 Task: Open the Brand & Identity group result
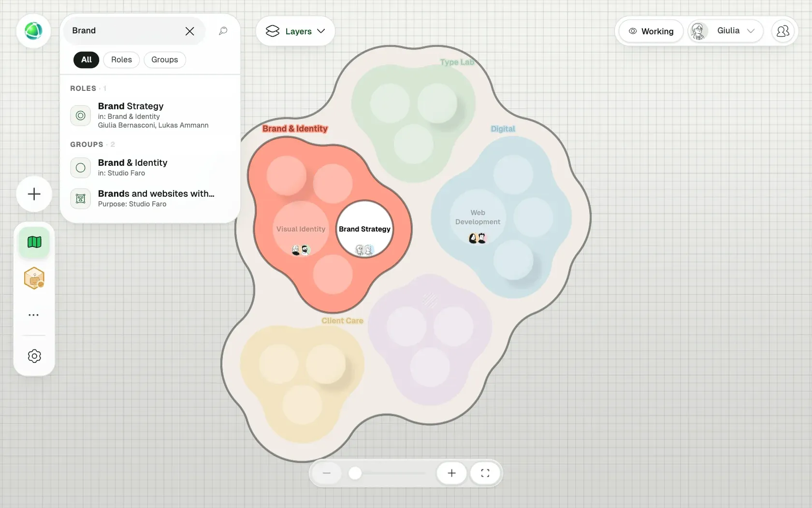click(x=150, y=167)
